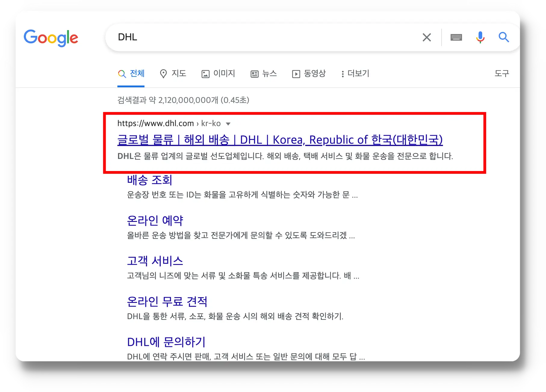Click the snippet starting DHL에 연락 주시면
Screen dimensions: 546x392
tap(246, 356)
